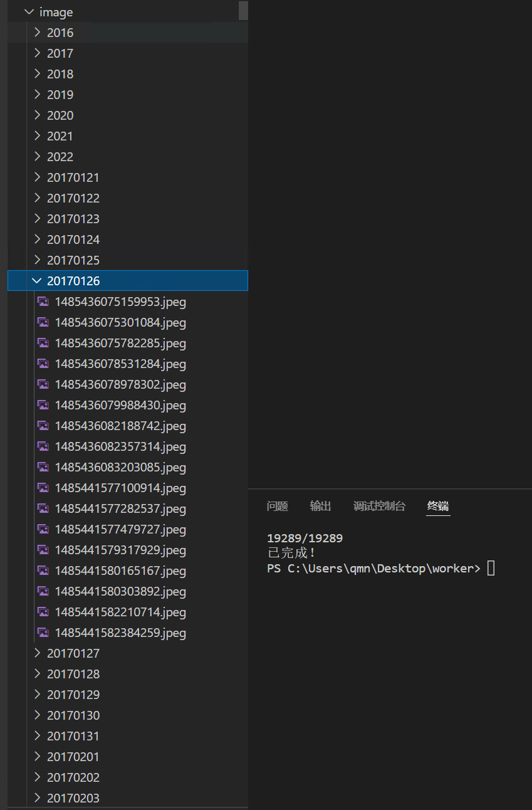The width and height of the screenshot is (532, 810).
Task: Switch to the 问题 tab
Action: tap(277, 506)
